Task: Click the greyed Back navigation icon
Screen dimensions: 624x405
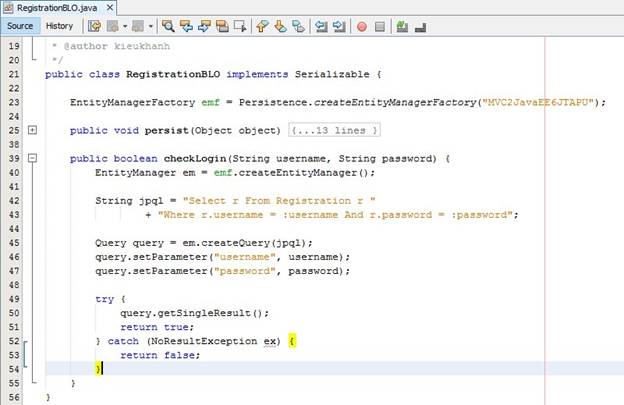Action: point(113,27)
